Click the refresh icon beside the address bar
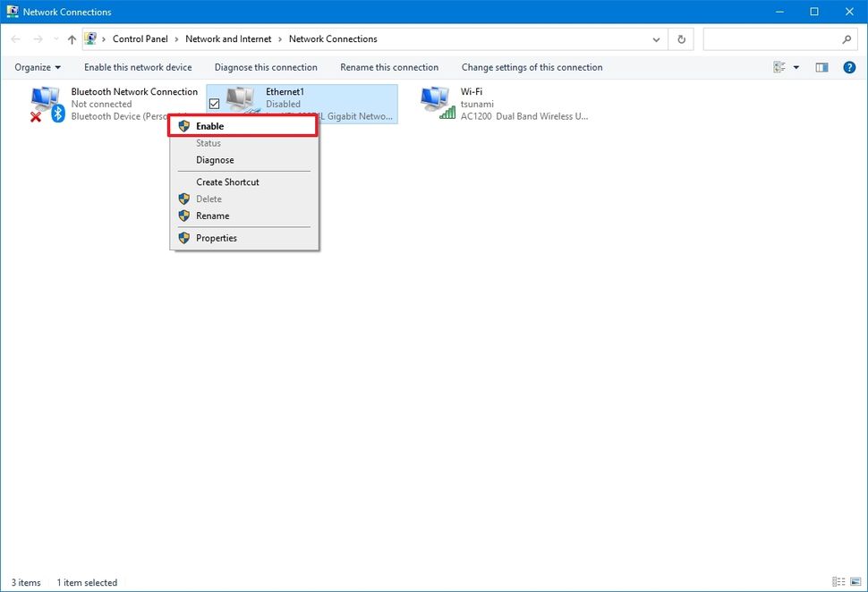Screen dimensions: 868x592 pyautogui.click(x=680, y=38)
